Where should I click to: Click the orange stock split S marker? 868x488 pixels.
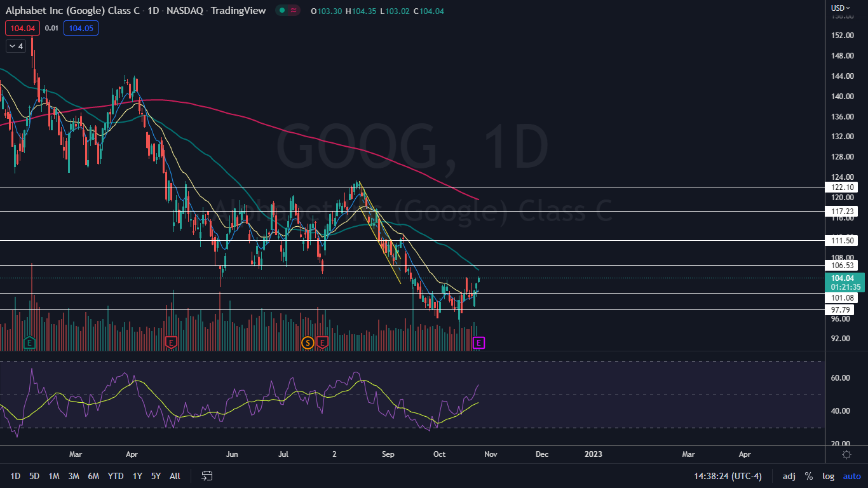[x=308, y=342]
